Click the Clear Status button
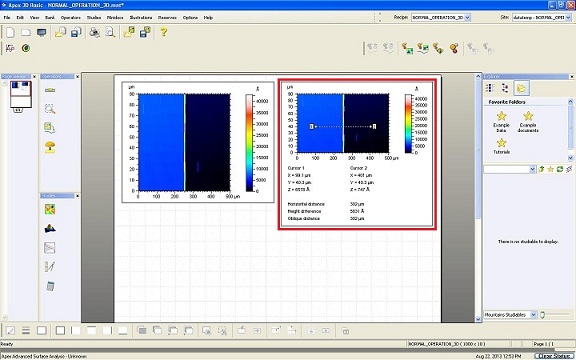 [x=553, y=356]
